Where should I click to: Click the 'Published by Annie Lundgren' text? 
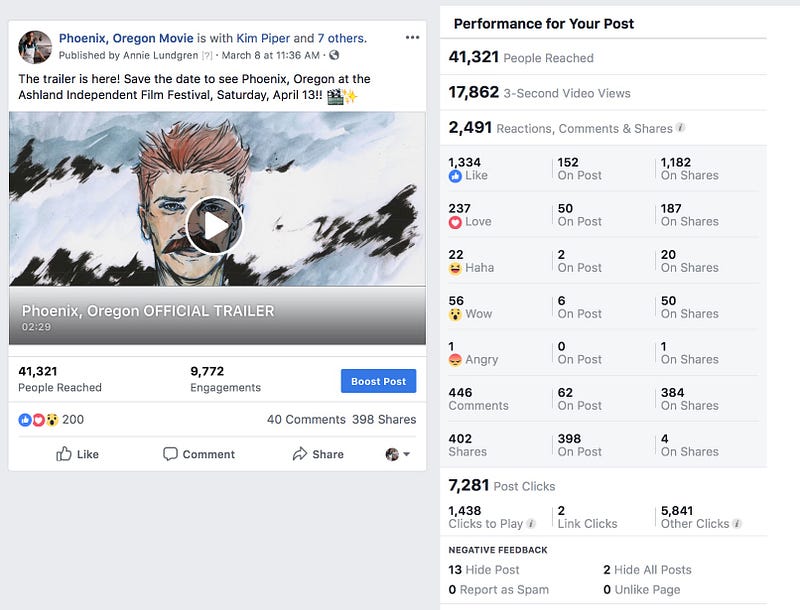(x=128, y=55)
